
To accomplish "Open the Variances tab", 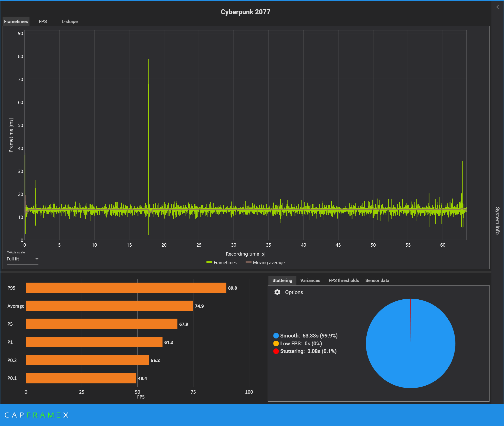I will click(x=310, y=280).
